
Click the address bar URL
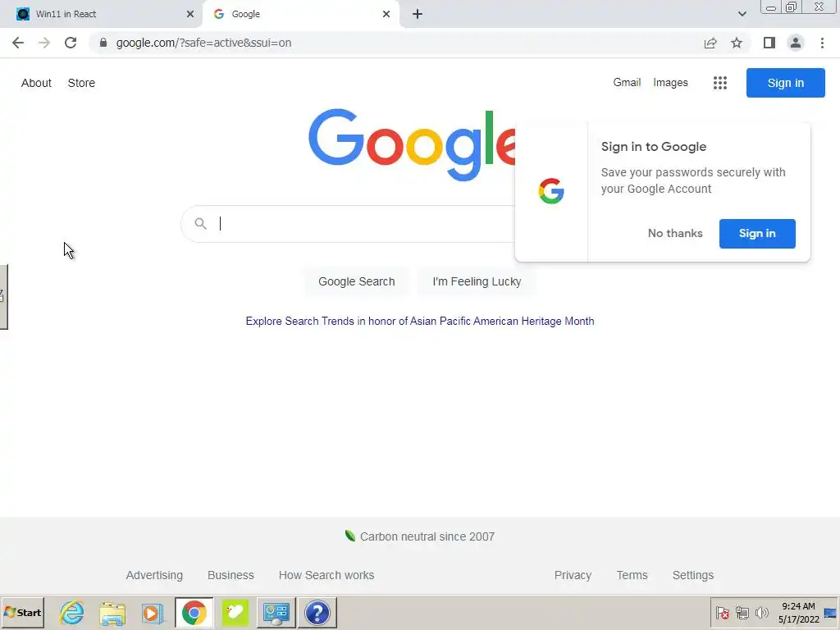pyautogui.click(x=203, y=43)
